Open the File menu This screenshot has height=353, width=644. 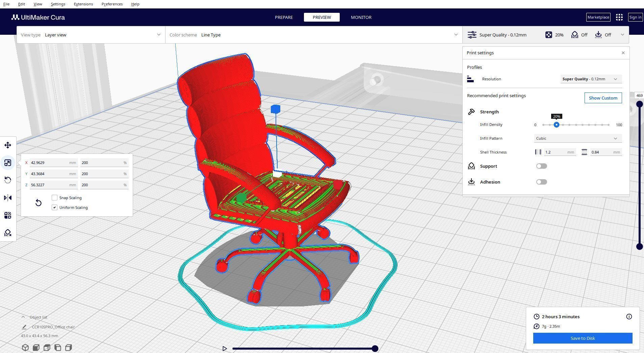6,4
